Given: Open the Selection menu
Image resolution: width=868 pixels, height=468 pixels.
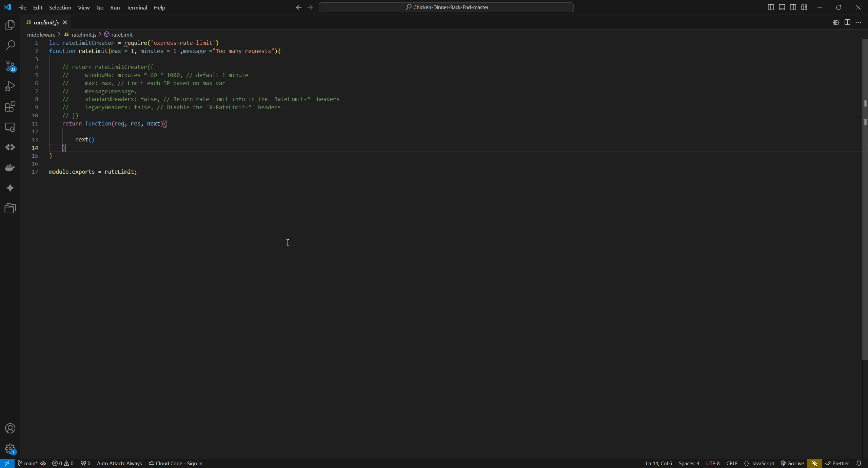Looking at the screenshot, I should coord(60,7).
